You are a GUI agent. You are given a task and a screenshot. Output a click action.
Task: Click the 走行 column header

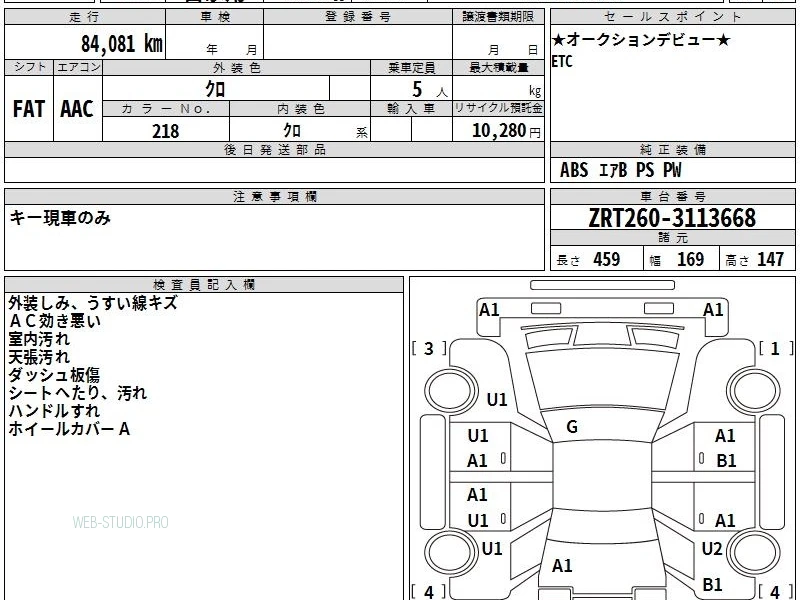pos(85,17)
